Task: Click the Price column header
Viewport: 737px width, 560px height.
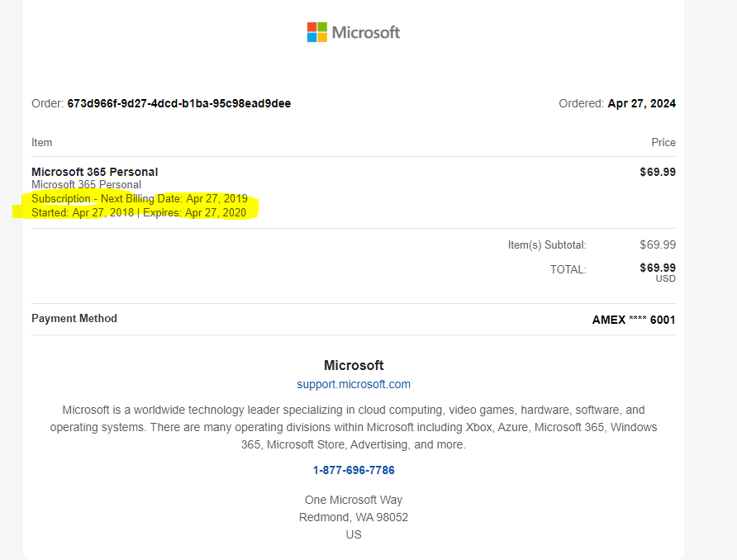Action: click(663, 142)
